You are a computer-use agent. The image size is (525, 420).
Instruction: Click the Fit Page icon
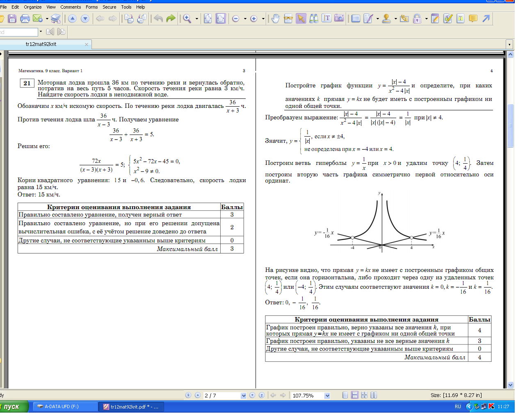[x=208, y=18]
